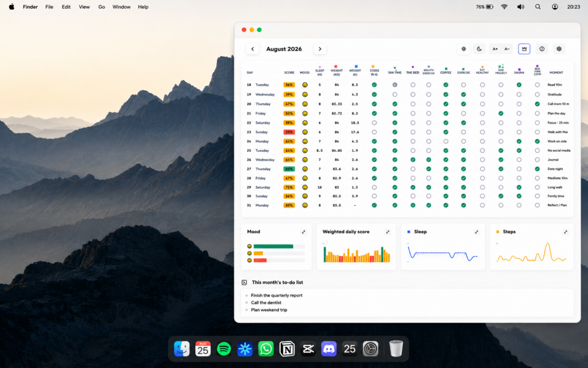
Task: Open Discord from the dock
Action: 329,349
